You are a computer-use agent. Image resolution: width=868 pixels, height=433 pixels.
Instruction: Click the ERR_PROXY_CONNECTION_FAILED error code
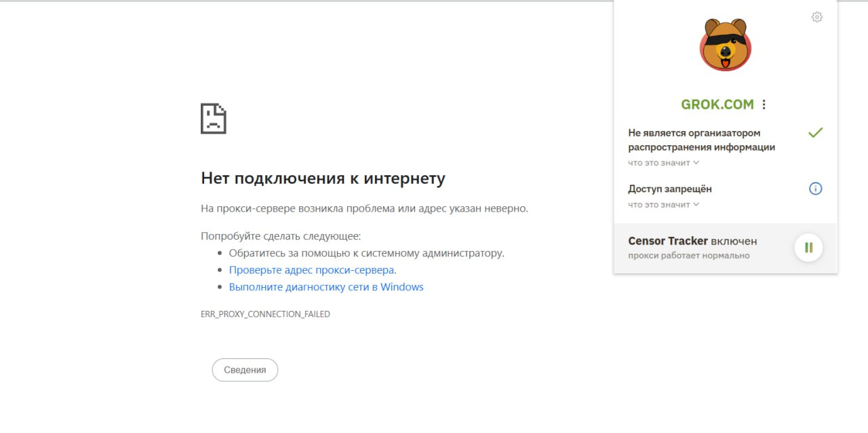pyautogui.click(x=265, y=314)
